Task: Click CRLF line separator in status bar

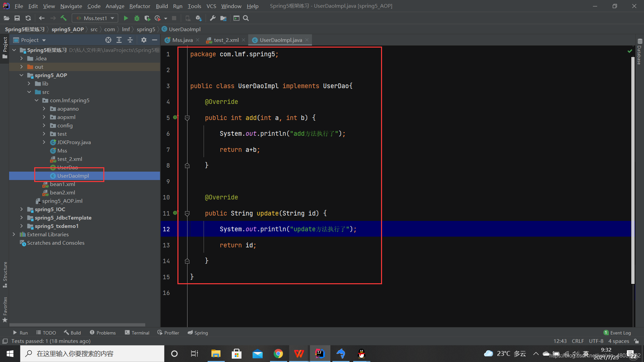Action: (578, 341)
